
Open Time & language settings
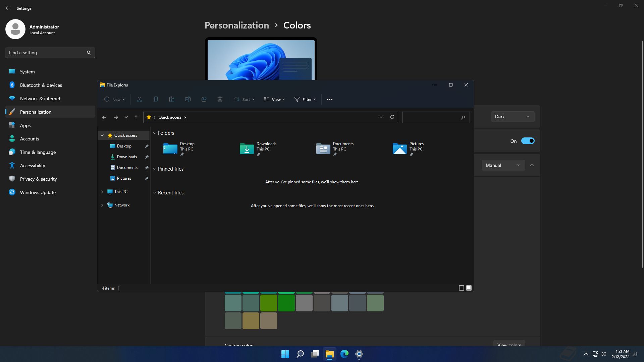[x=50, y=152]
